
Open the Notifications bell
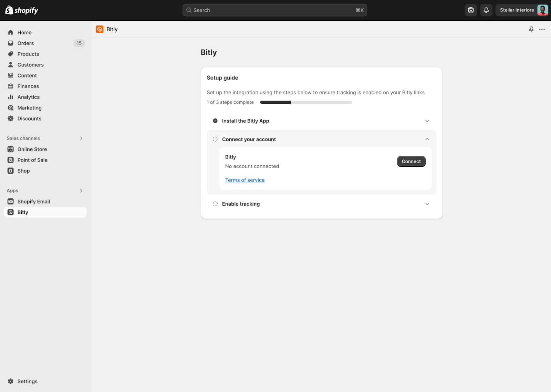pyautogui.click(x=486, y=10)
